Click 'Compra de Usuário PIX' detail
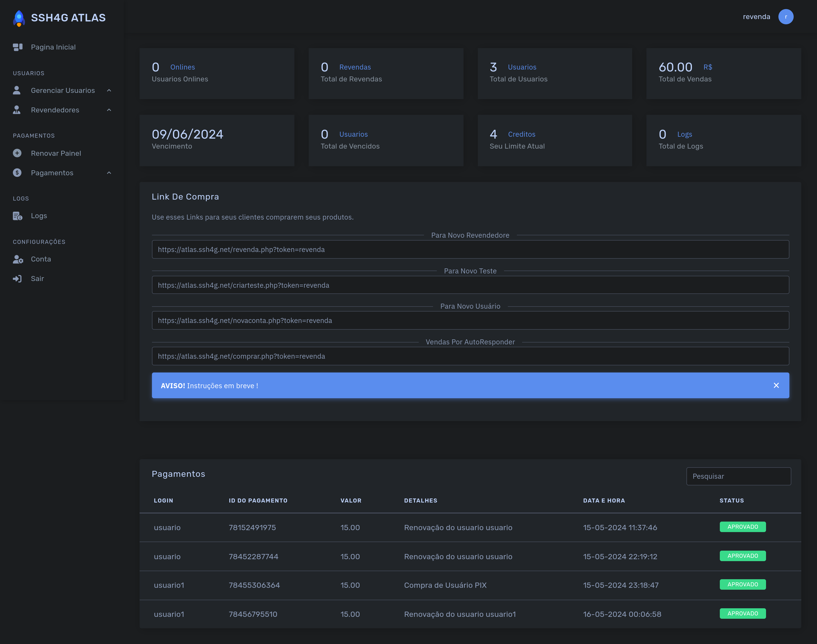The image size is (817, 644). 445,585
